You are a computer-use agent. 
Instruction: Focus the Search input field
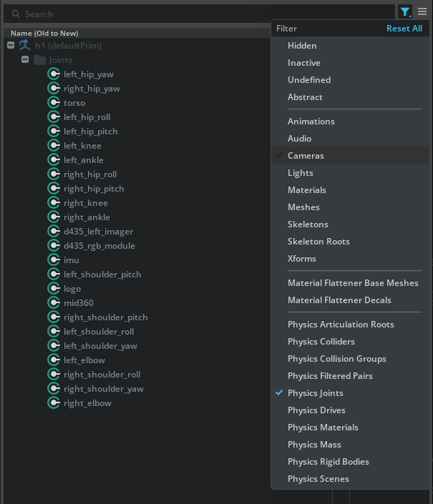pos(200,14)
